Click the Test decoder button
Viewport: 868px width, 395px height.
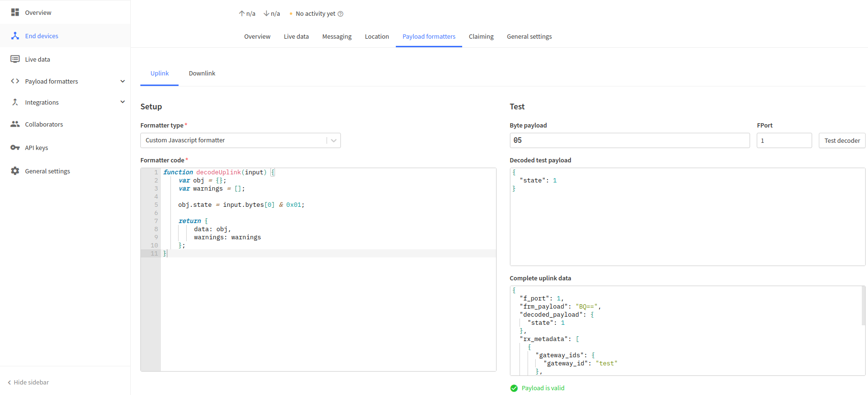pyautogui.click(x=842, y=140)
